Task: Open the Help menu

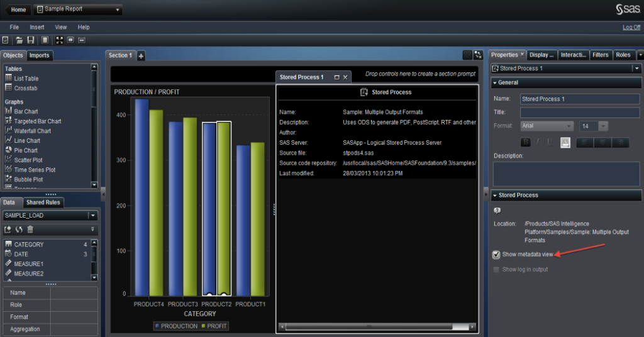Action: [84, 27]
